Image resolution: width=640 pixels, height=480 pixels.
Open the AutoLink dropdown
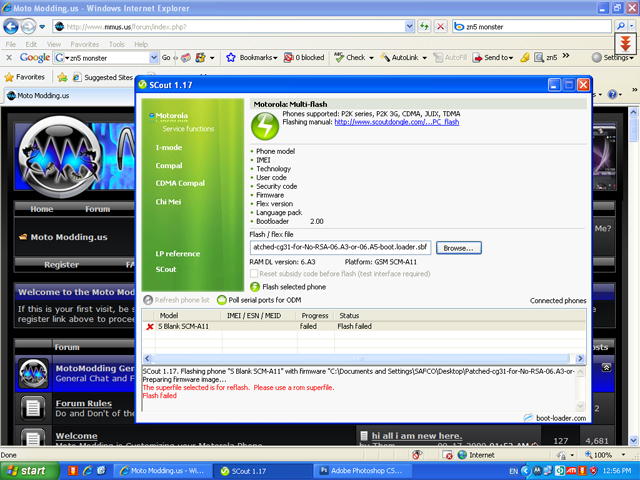pos(425,58)
